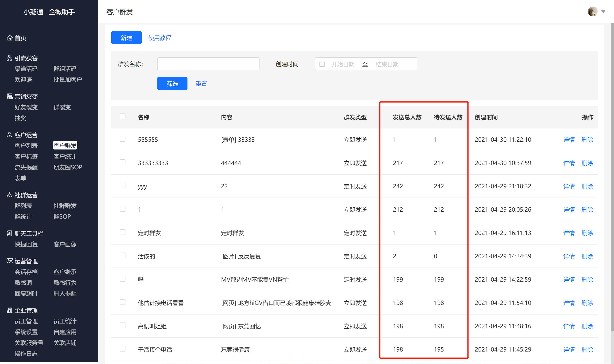Click the 新建 button

[126, 38]
